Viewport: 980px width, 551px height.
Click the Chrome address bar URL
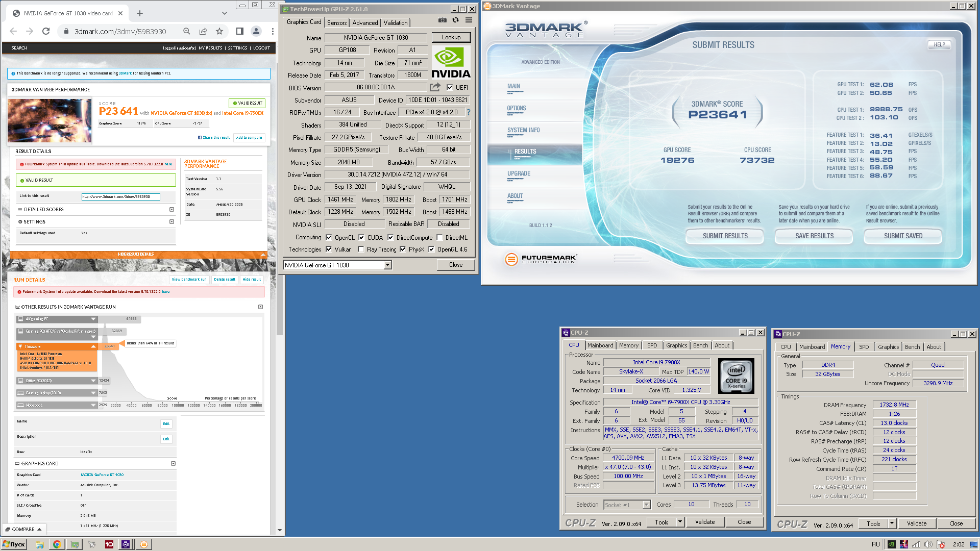point(120,31)
